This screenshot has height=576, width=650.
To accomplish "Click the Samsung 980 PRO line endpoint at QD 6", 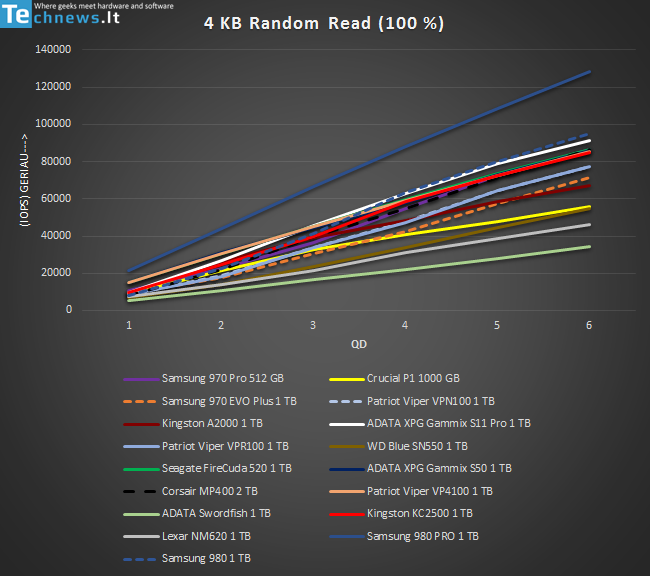I will [x=589, y=72].
